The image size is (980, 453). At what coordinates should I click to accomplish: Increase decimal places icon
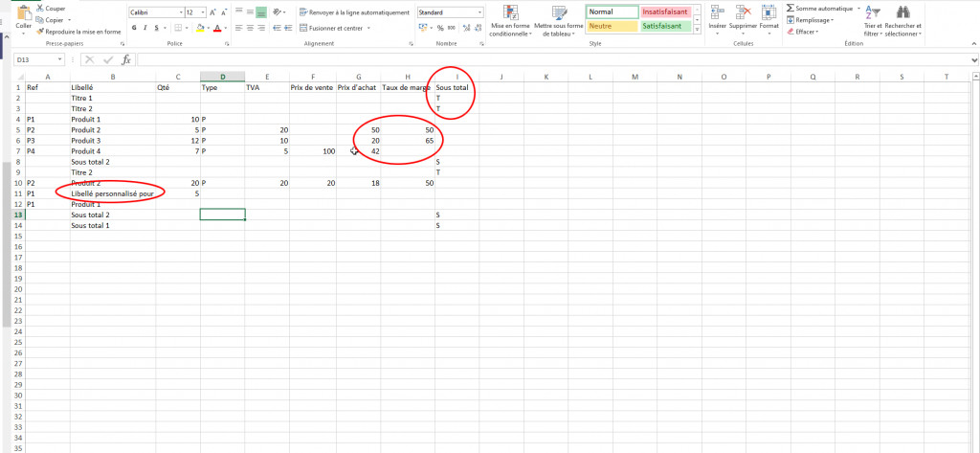465,28
